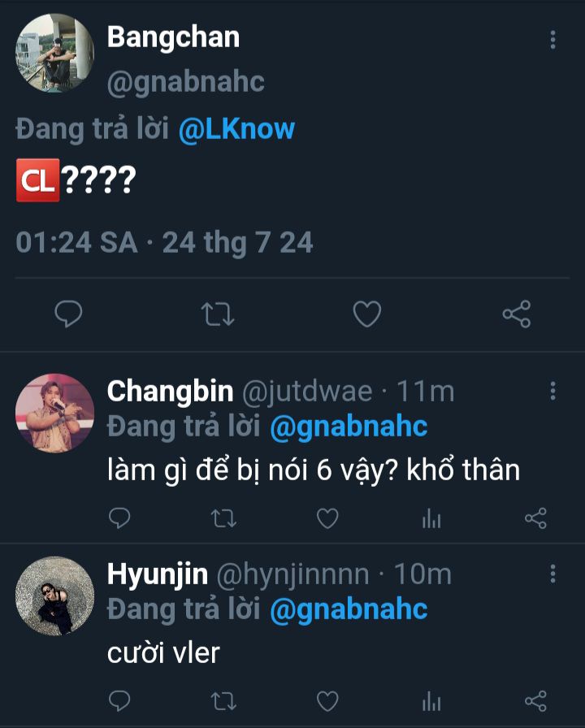
Task: Open Bangchan's profile picture
Action: click(54, 53)
